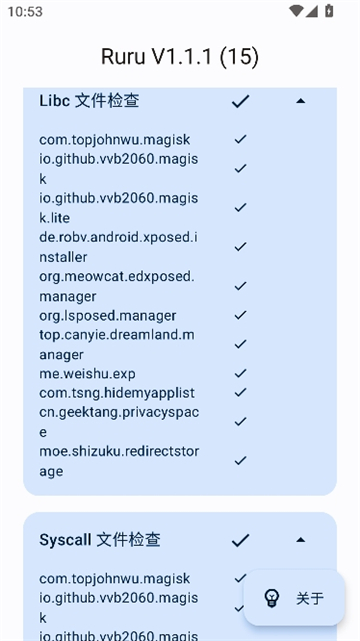Click the large checkmark beside Syscall 文件检查
This screenshot has height=641, width=360.
tap(240, 540)
